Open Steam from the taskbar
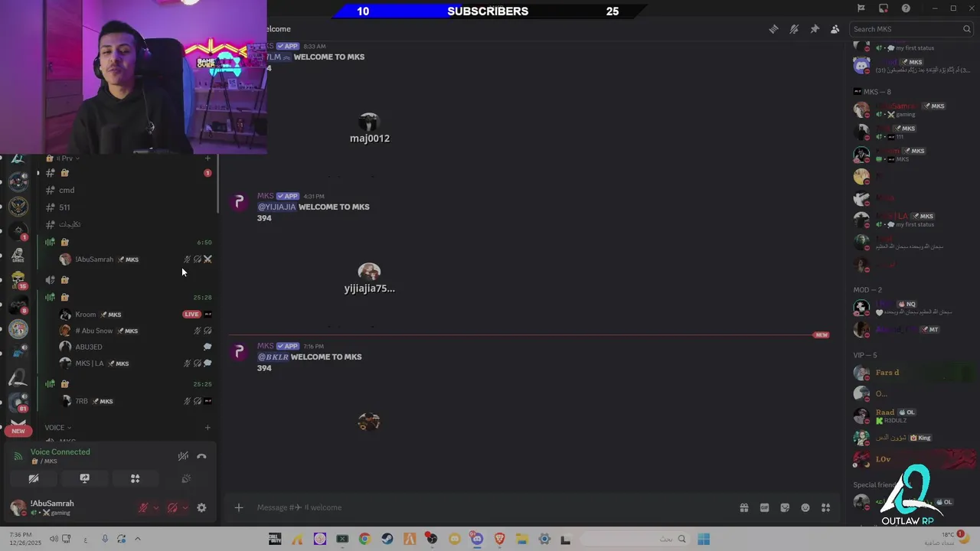 pyautogui.click(x=387, y=540)
